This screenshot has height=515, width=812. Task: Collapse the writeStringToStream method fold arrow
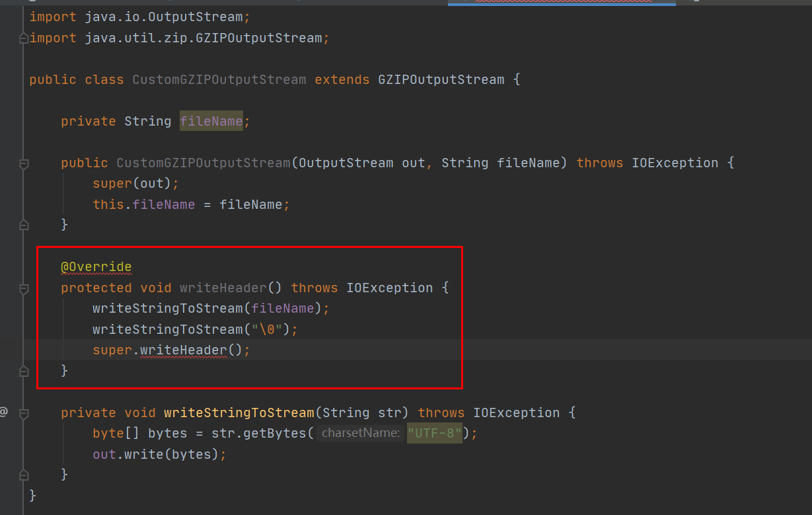[x=23, y=412]
